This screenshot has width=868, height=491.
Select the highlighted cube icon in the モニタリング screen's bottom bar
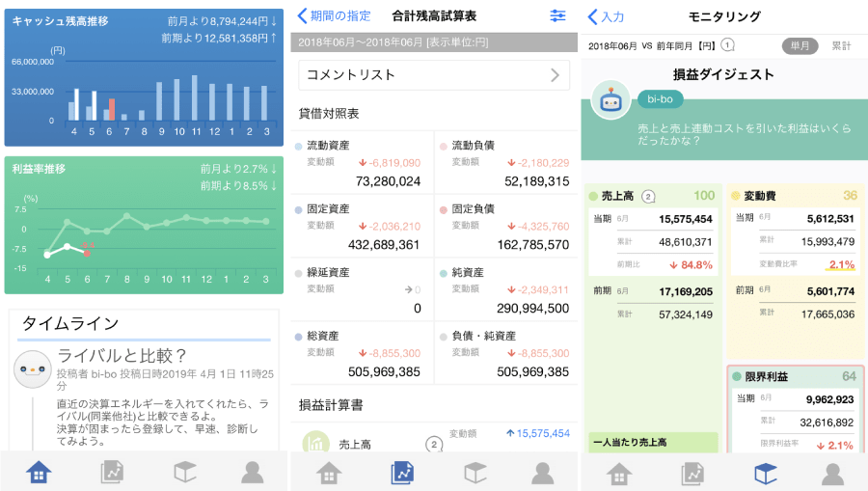(766, 475)
